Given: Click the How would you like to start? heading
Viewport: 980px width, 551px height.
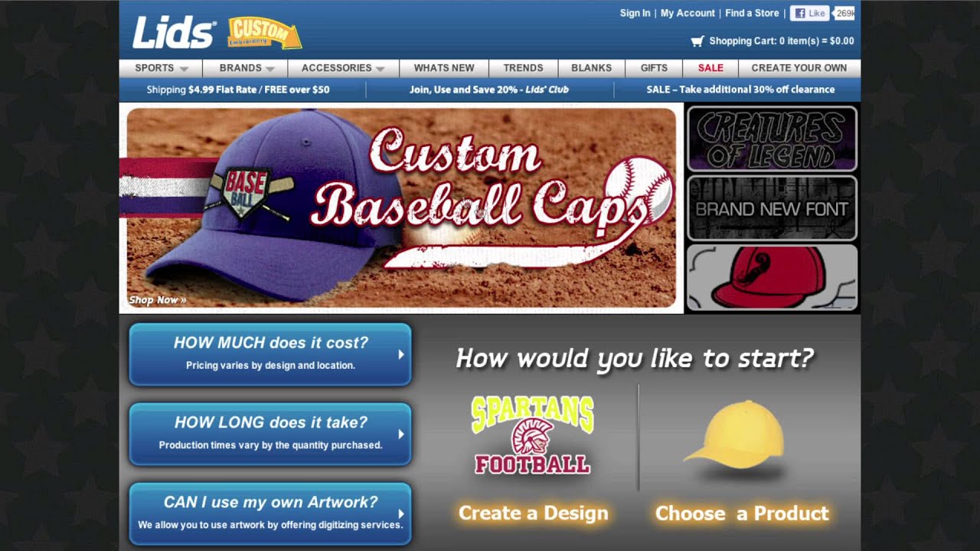Looking at the screenshot, I should [x=635, y=358].
